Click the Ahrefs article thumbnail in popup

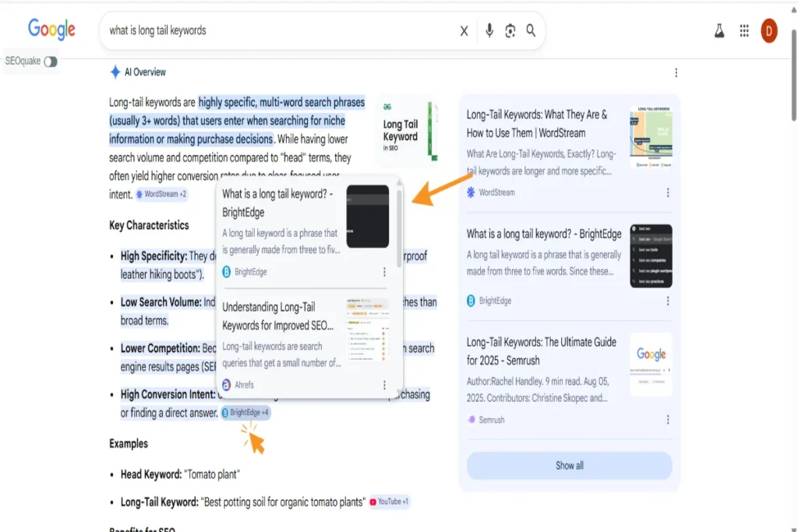tap(368, 329)
